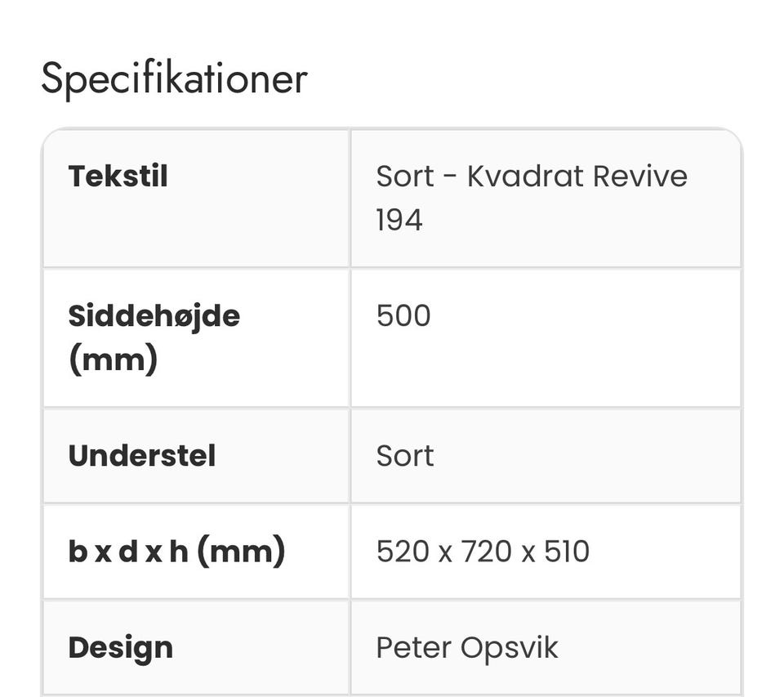This screenshot has height=697, width=784.
Task: Click the number 194 in the Tekstil value
Action: (x=399, y=220)
